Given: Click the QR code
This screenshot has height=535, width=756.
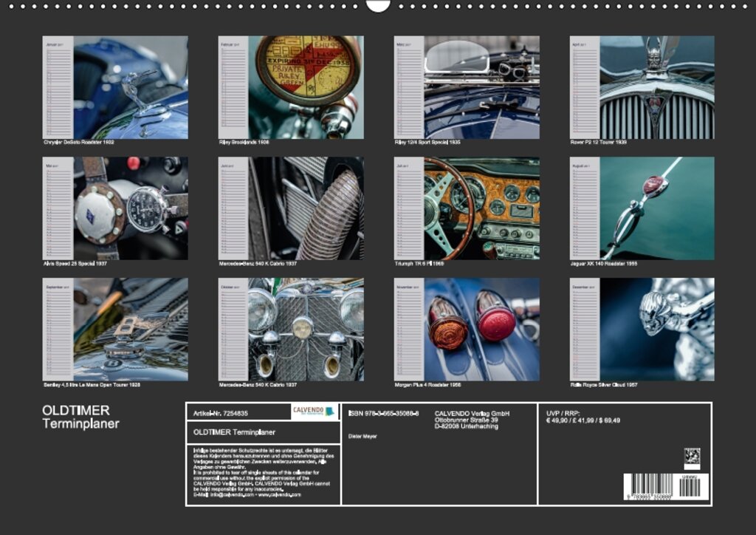Looking at the screenshot, I should tap(692, 457).
